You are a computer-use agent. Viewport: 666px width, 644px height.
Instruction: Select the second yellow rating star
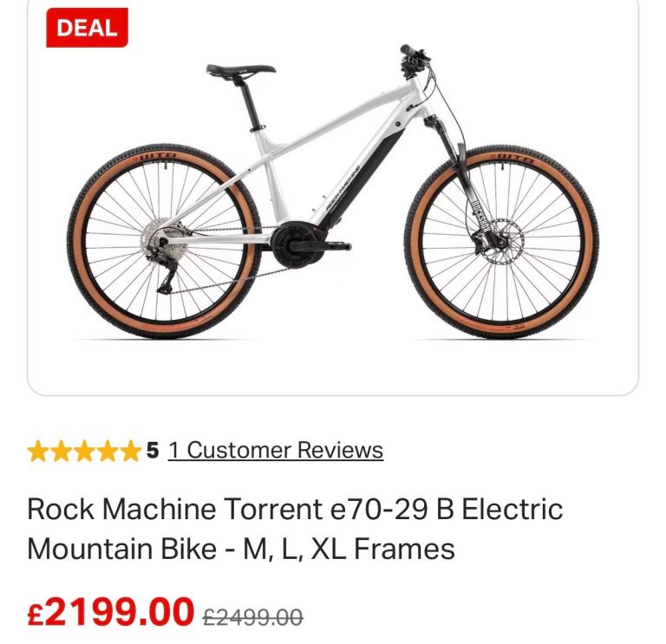(x=62, y=451)
